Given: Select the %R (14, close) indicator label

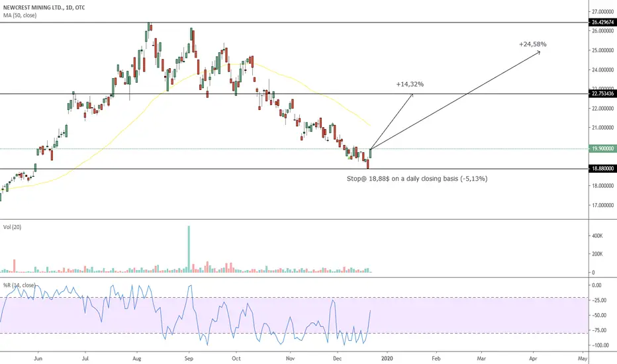Looking at the screenshot, I should pyautogui.click(x=19, y=285).
